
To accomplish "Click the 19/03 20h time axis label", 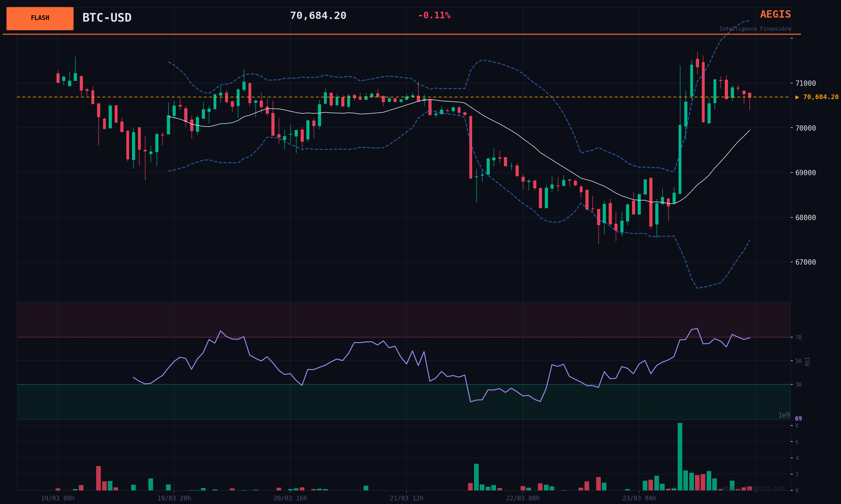I will tap(174, 498).
